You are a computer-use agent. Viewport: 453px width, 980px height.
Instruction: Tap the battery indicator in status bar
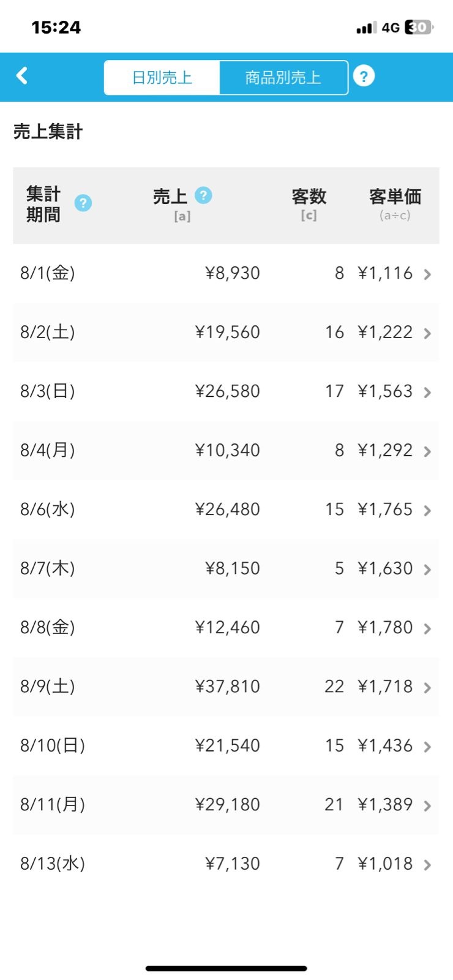pos(419,28)
